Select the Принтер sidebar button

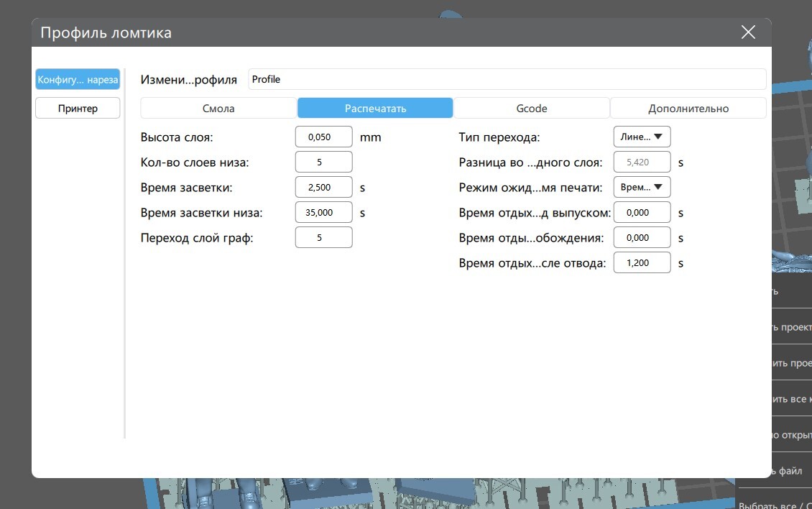(x=78, y=109)
